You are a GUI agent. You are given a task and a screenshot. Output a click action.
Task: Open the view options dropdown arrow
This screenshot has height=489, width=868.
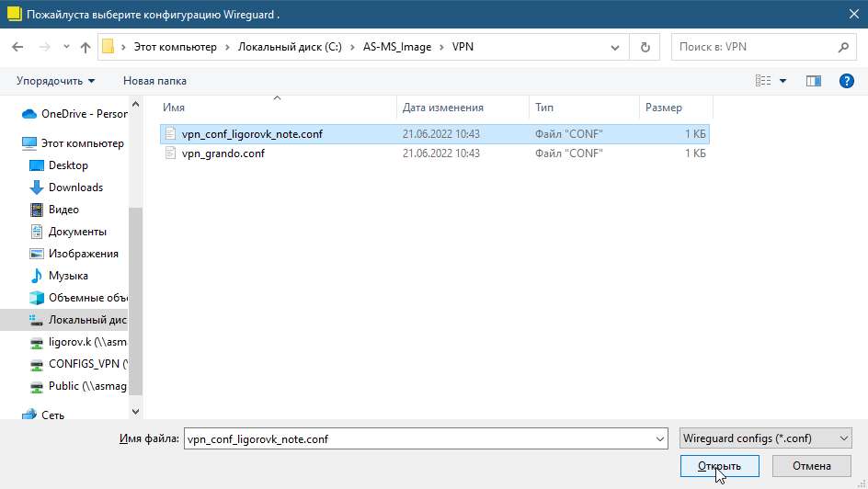point(782,81)
